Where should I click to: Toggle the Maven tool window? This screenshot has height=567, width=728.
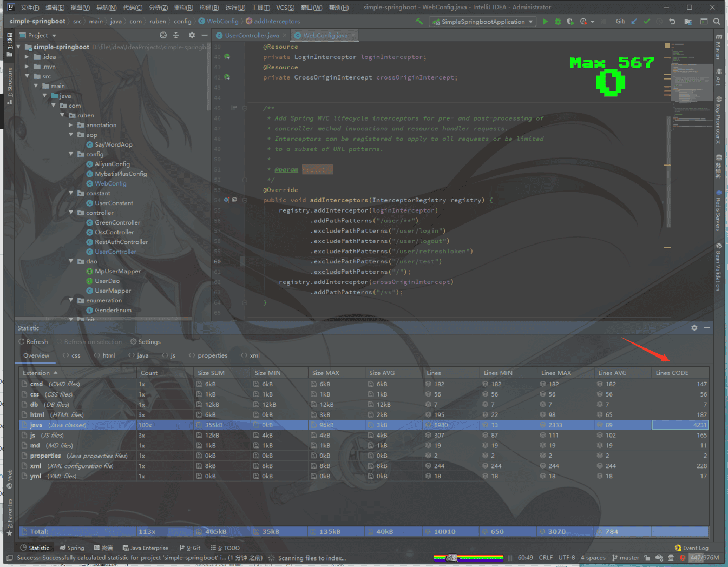click(x=718, y=47)
